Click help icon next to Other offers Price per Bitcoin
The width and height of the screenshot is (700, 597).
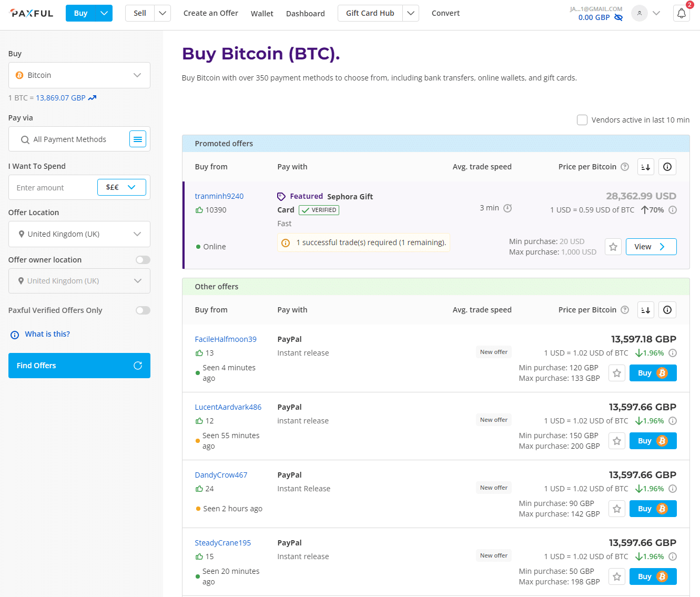coord(625,310)
